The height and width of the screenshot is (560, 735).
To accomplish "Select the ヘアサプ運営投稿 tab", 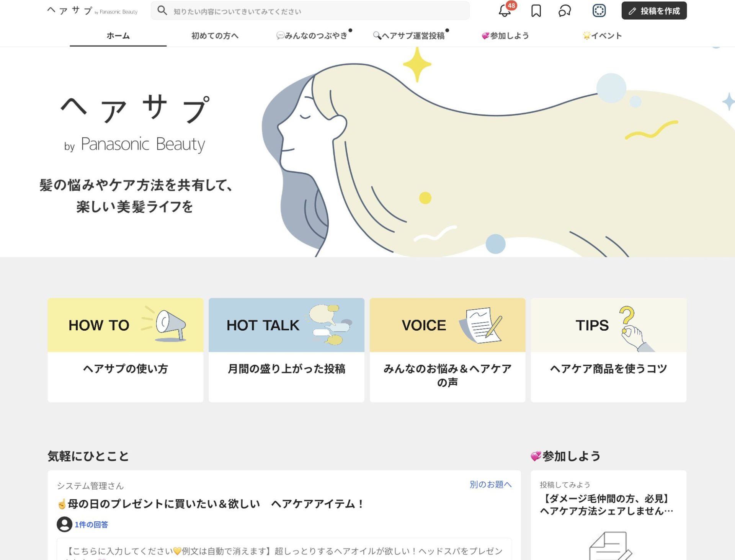I will (409, 36).
